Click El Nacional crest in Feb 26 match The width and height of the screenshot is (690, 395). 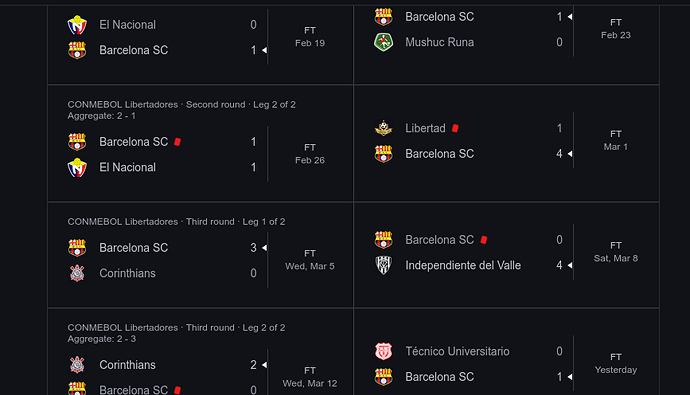pyautogui.click(x=77, y=167)
